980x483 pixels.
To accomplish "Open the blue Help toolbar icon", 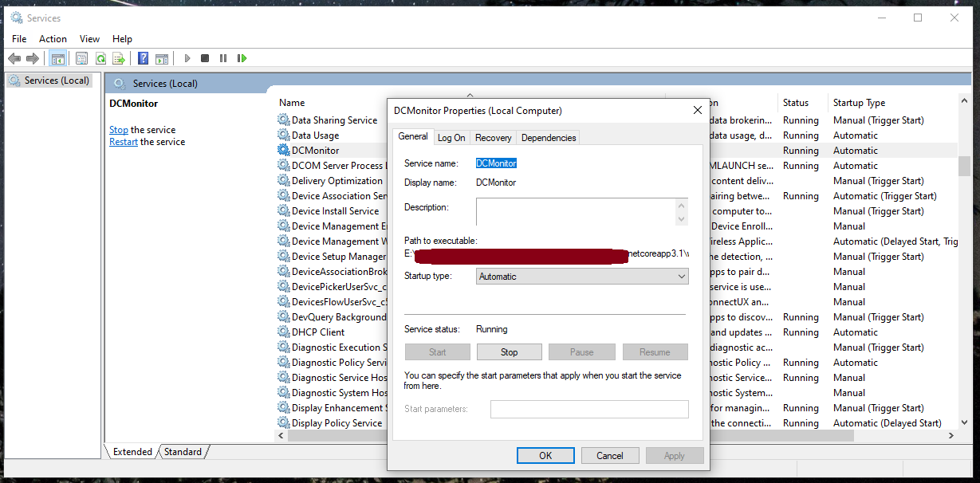I will (x=143, y=58).
